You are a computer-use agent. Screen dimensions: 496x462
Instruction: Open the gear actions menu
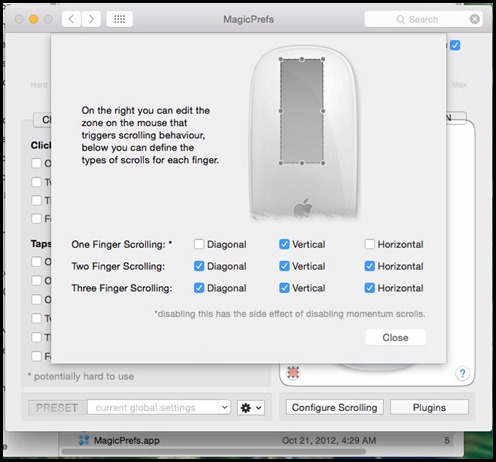(251, 408)
